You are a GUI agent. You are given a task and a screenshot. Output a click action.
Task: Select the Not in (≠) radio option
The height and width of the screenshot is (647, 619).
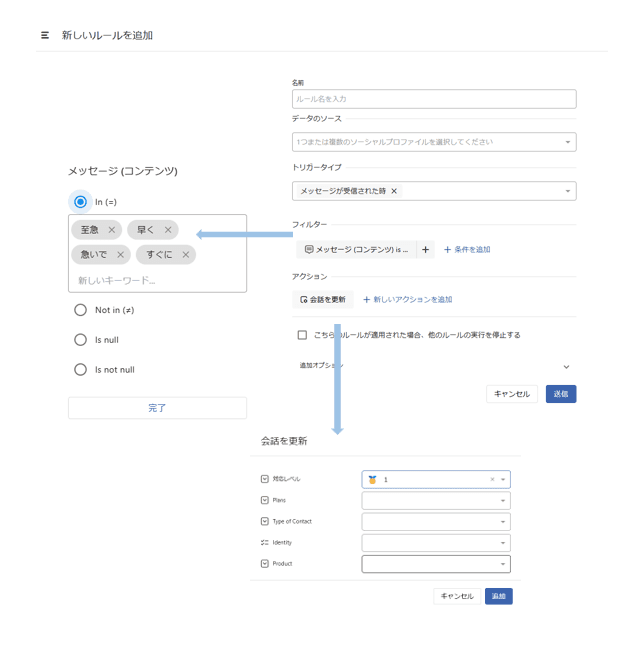click(x=81, y=310)
